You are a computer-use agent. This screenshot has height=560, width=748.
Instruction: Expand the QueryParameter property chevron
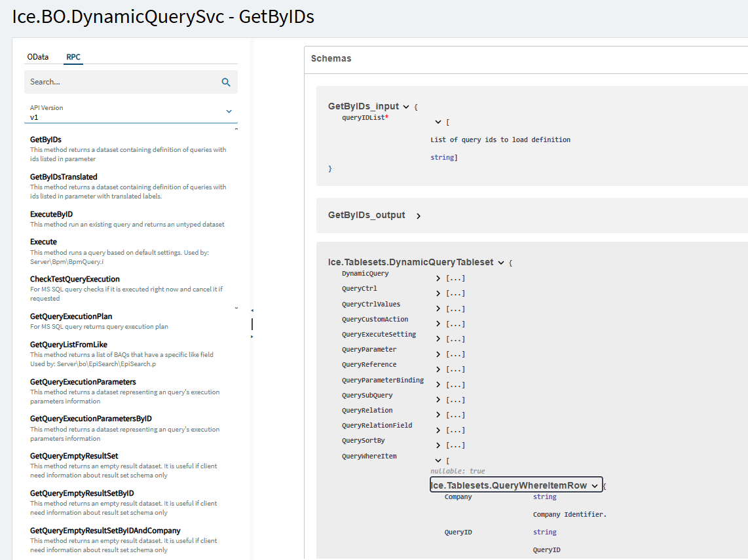click(x=438, y=354)
